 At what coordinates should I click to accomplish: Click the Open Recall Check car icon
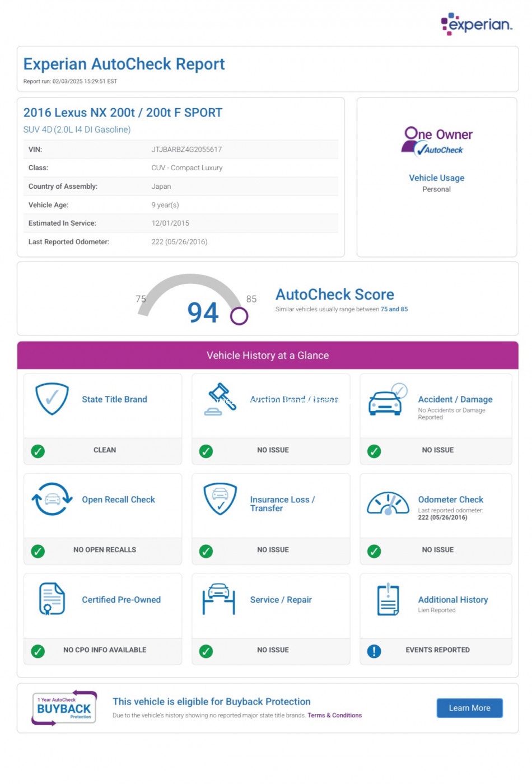(x=52, y=499)
